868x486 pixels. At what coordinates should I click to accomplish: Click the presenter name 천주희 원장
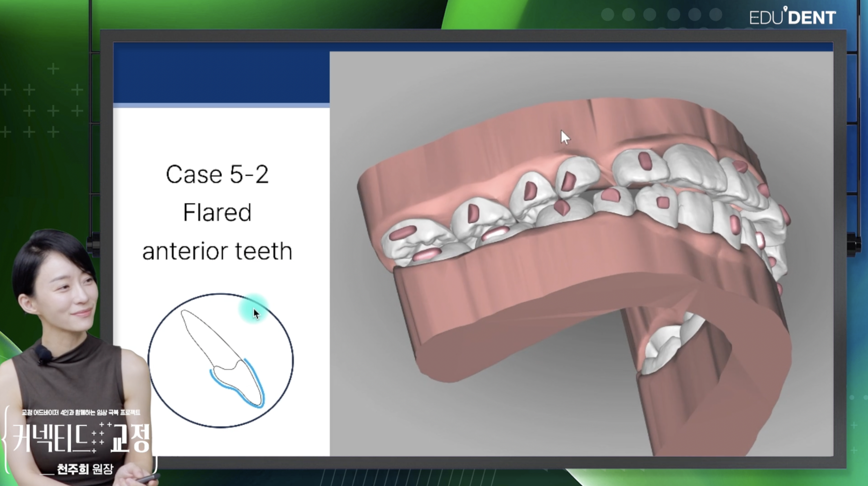(x=85, y=469)
